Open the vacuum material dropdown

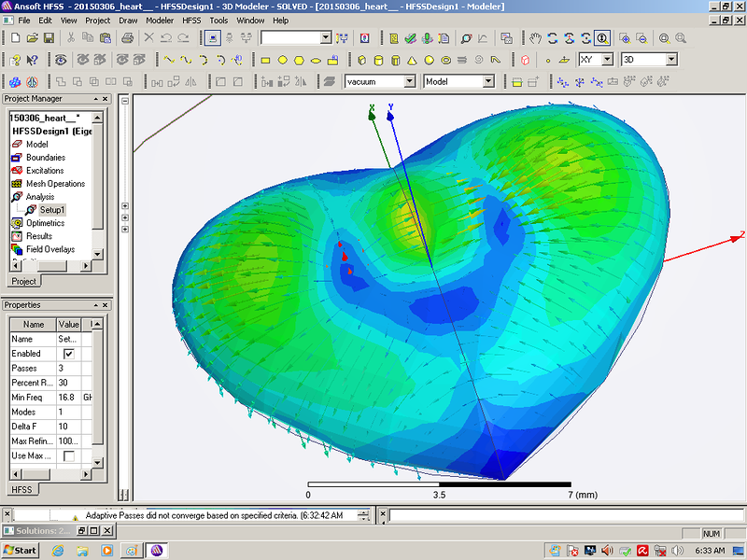point(409,82)
